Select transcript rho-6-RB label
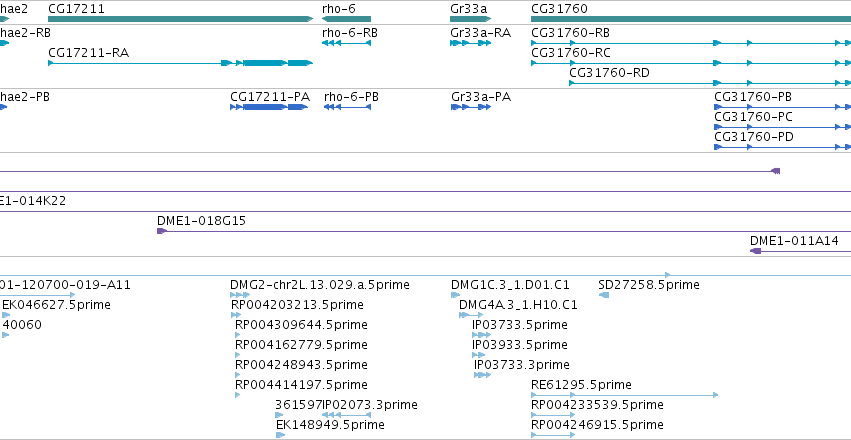This screenshot has height=440, width=851. [350, 33]
